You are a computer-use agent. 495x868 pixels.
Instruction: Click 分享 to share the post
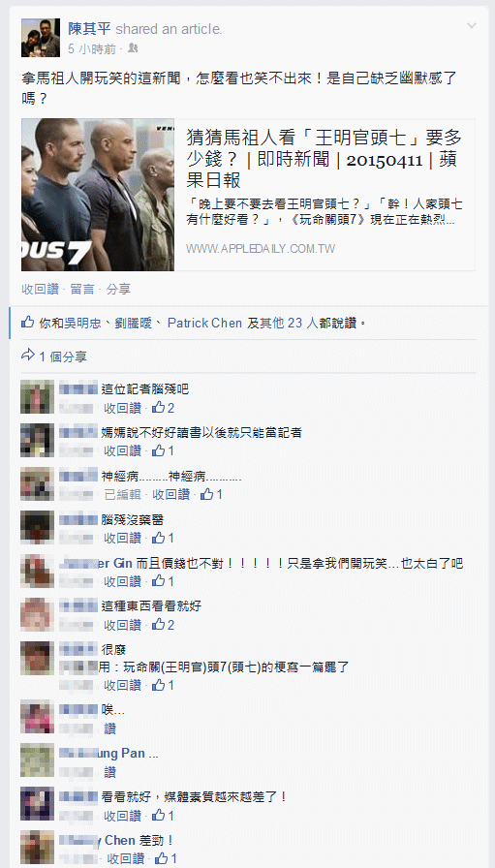(118, 289)
